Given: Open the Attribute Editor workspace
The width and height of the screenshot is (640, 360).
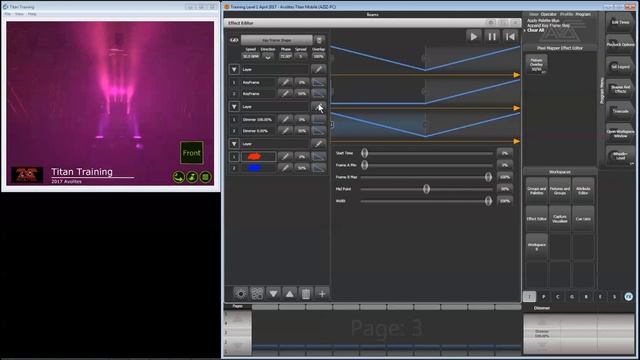Looking at the screenshot, I should pos(583,191).
